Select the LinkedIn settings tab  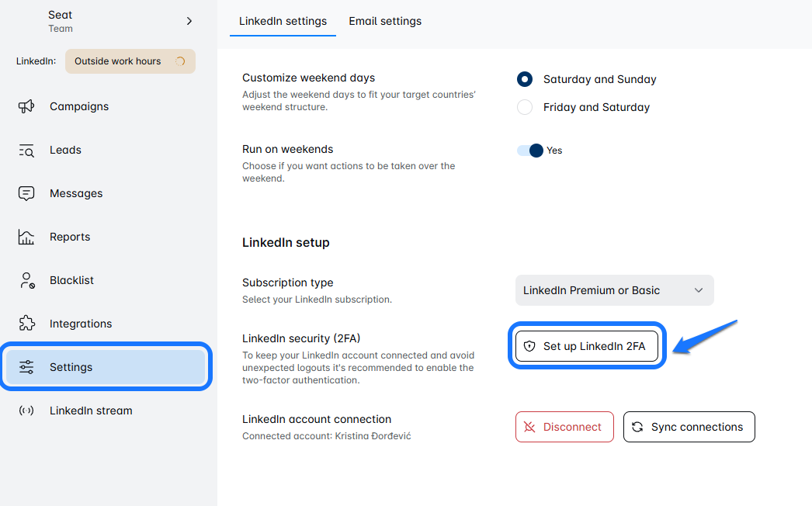[283, 21]
